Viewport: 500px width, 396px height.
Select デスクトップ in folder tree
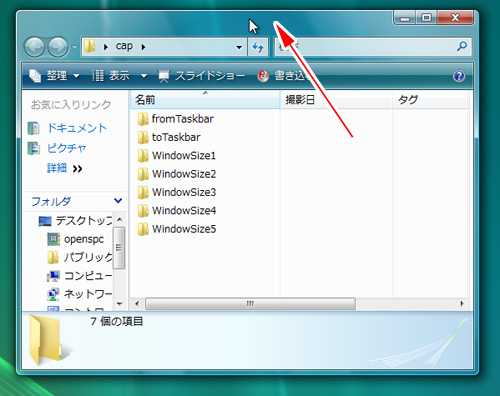84,221
